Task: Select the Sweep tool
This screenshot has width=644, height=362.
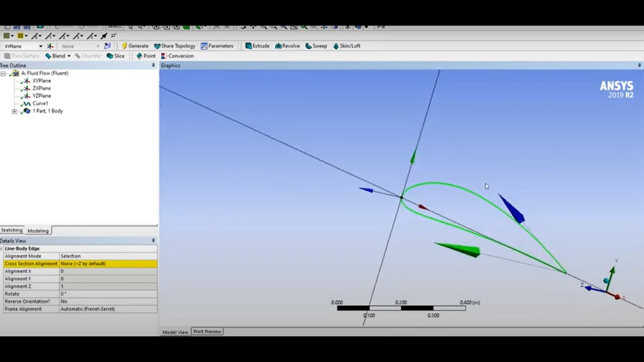Action: coord(316,46)
